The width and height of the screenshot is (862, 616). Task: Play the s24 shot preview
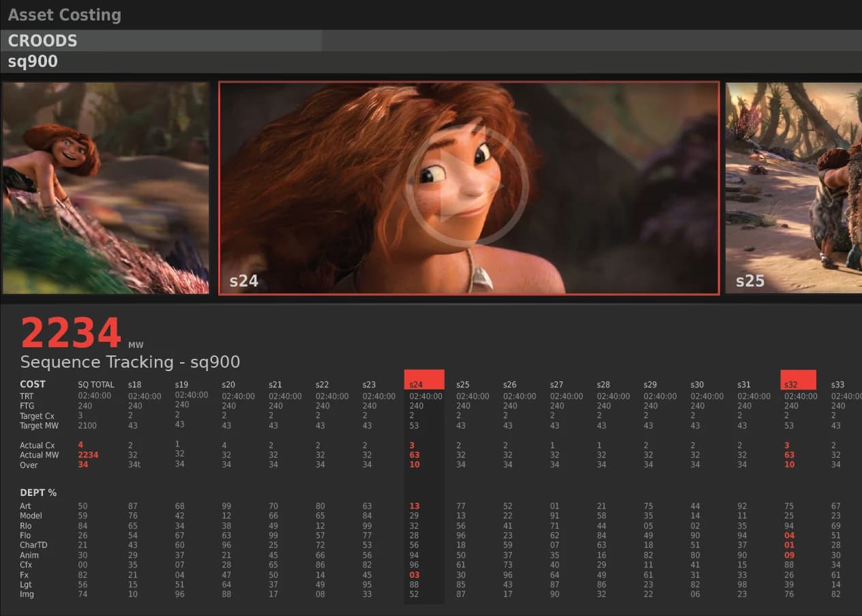[x=466, y=186]
